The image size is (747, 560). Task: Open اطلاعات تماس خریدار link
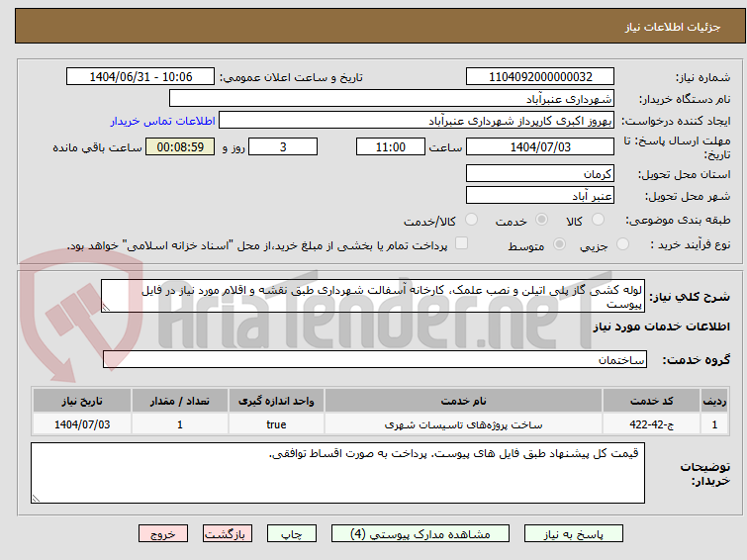pyautogui.click(x=163, y=121)
